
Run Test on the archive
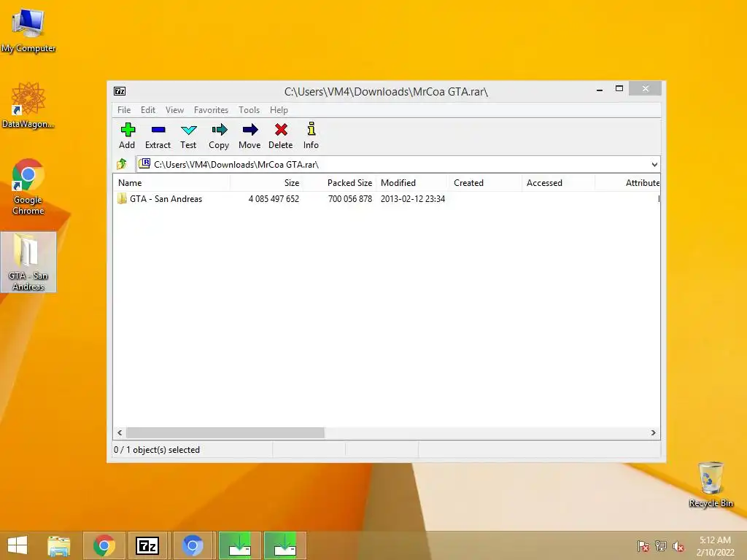[188, 136]
